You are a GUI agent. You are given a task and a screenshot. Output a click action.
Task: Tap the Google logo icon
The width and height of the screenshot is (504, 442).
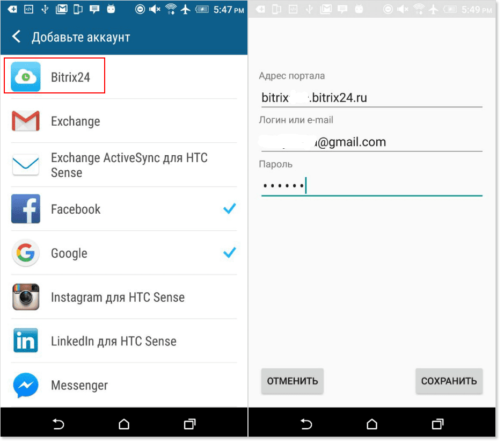pyautogui.click(x=26, y=253)
